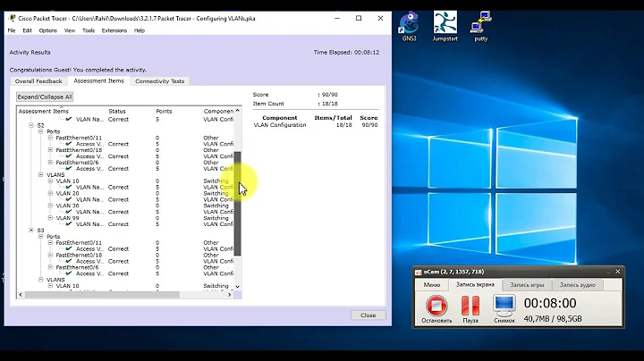Screen dimensions: 644x361
Task: Select the S3 tree label
Action: (x=40, y=231)
